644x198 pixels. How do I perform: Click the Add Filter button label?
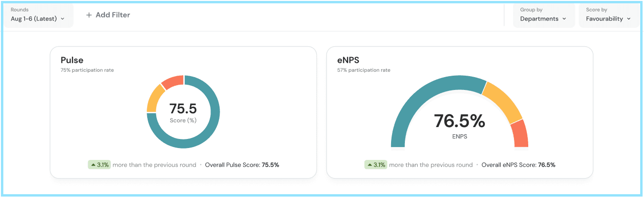(112, 15)
